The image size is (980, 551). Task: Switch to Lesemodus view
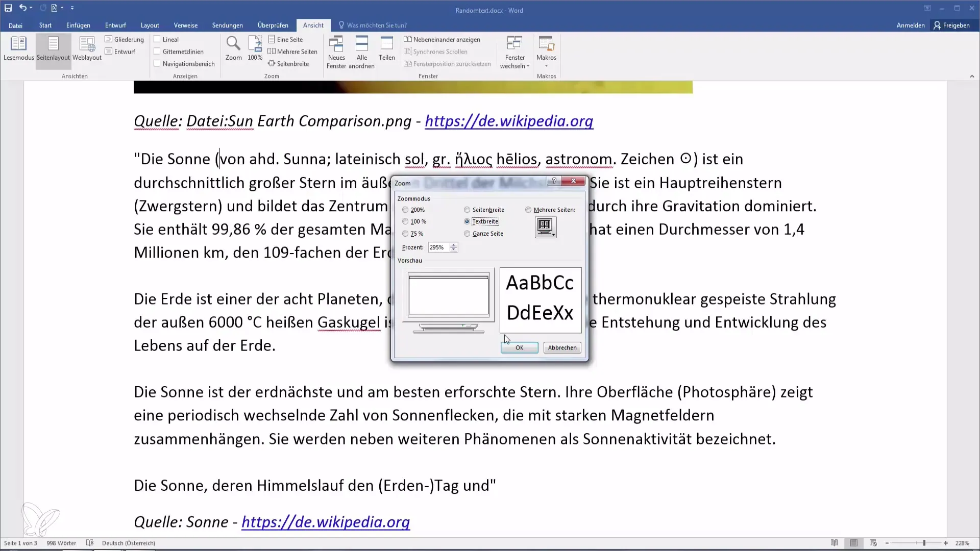coord(18,48)
